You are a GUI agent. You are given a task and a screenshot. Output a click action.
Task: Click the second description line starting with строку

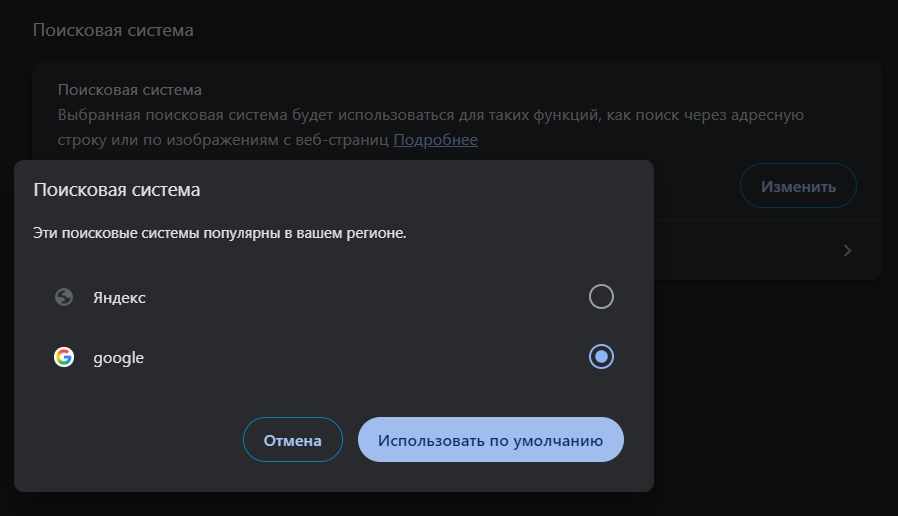222,140
